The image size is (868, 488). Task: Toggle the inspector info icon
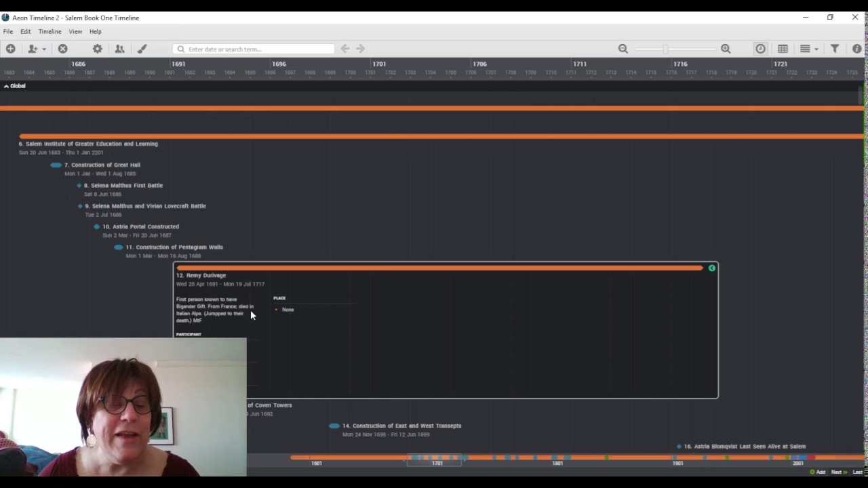(857, 49)
